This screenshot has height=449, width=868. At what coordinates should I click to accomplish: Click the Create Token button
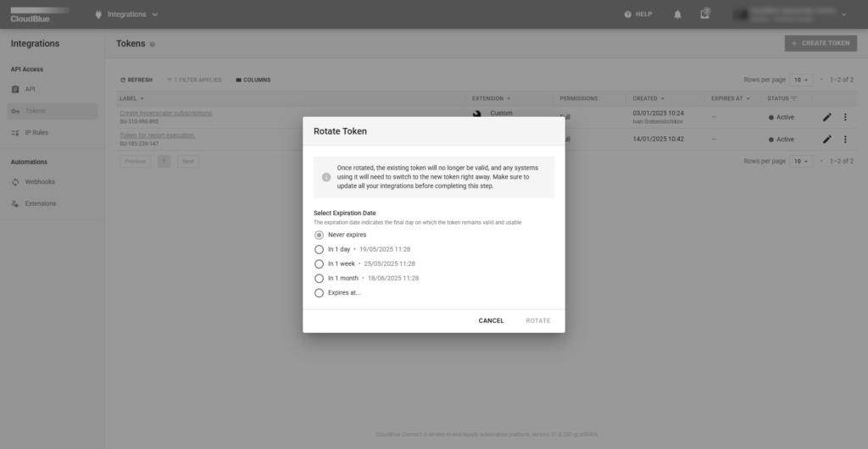[x=821, y=43]
